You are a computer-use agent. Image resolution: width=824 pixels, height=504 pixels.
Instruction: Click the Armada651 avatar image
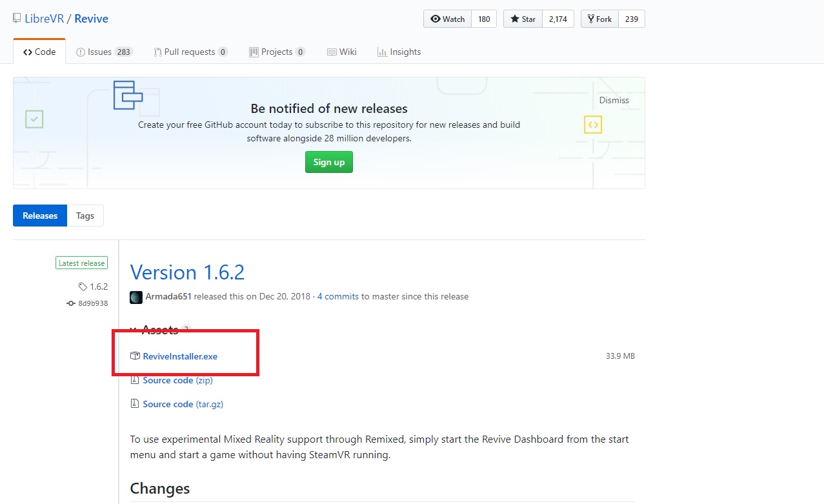click(136, 297)
